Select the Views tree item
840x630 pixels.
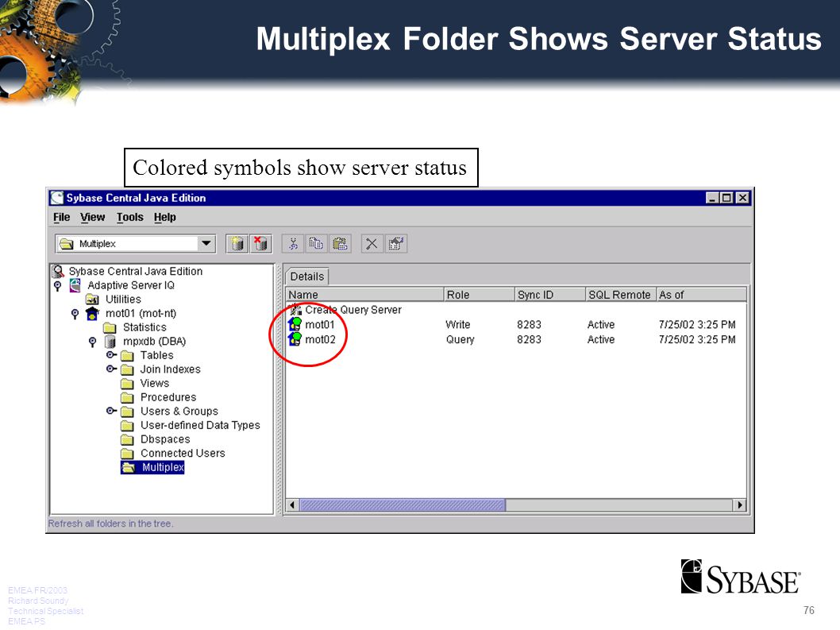pos(155,384)
